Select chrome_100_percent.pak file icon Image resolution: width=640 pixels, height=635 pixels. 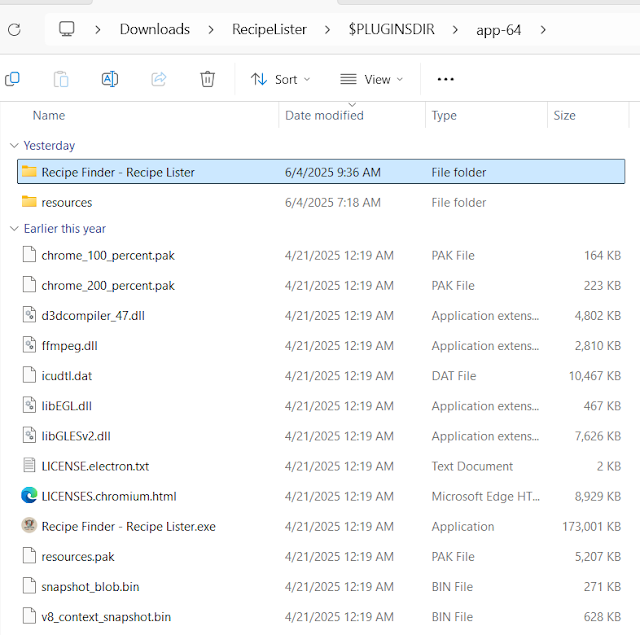(x=29, y=255)
